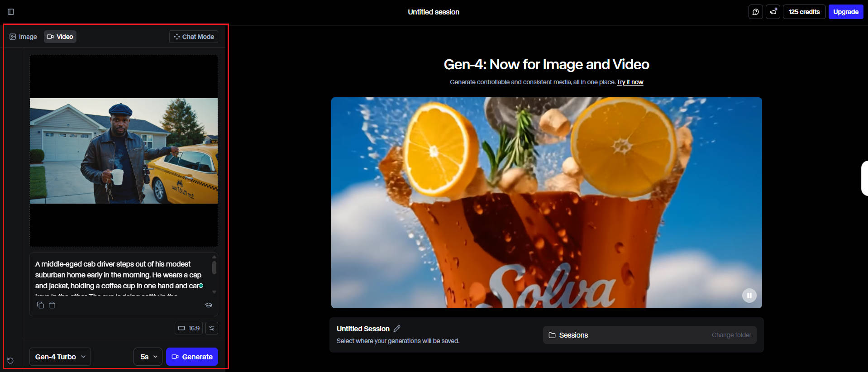Click the prompt box scrollbar thumb
Viewport: 868px width, 372px height.
[214, 267]
